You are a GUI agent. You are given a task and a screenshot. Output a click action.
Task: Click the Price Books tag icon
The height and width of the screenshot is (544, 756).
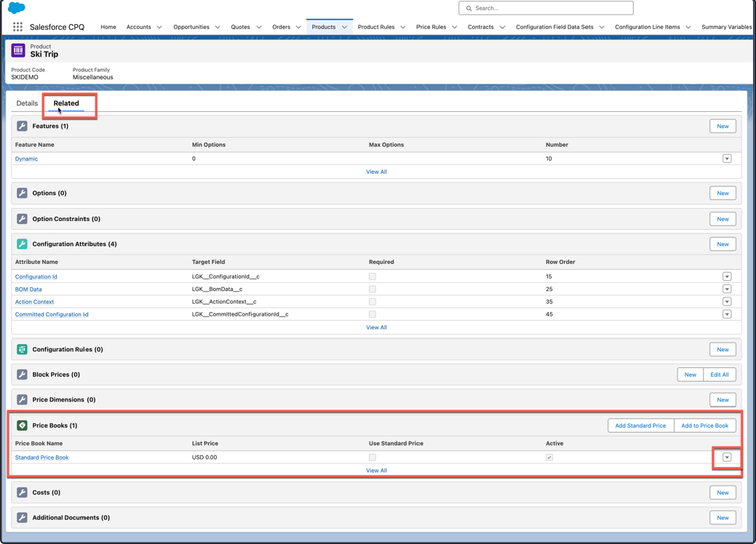(22, 425)
